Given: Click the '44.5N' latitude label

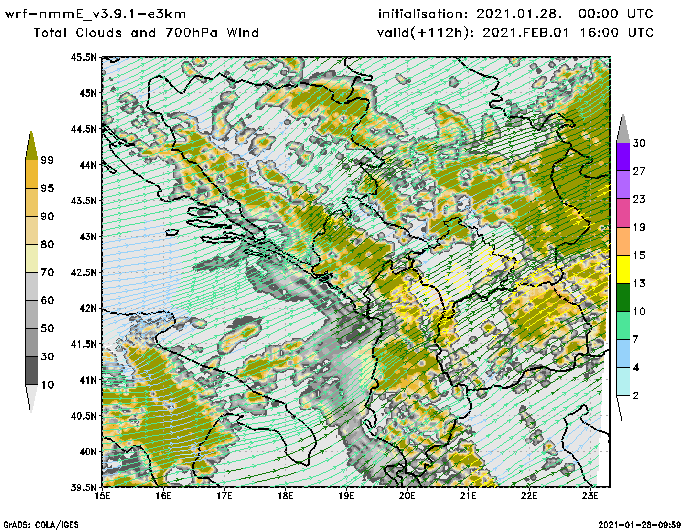Looking at the screenshot, I should (x=83, y=129).
